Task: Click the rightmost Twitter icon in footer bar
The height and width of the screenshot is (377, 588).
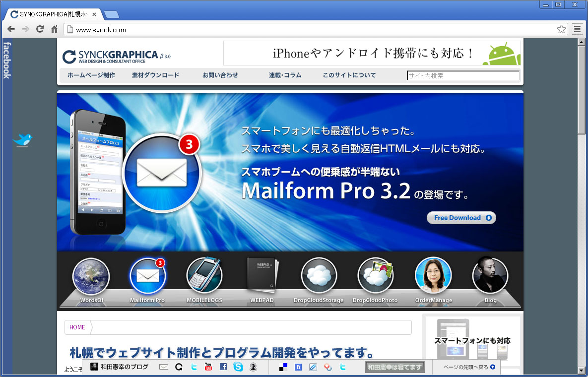Action: point(343,367)
